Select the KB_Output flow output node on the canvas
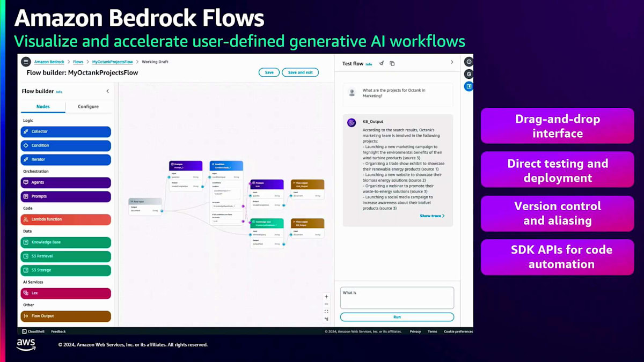This screenshot has height=362, width=644. [x=308, y=228]
